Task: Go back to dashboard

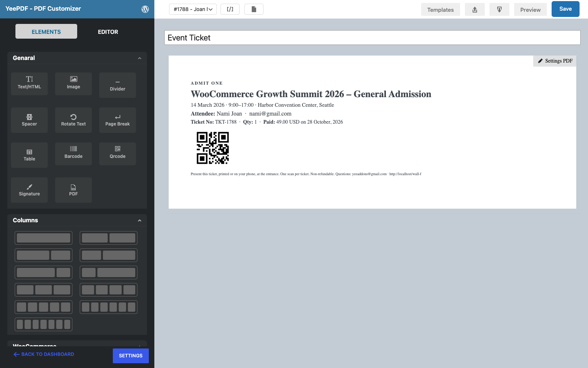Action: pyautogui.click(x=44, y=354)
